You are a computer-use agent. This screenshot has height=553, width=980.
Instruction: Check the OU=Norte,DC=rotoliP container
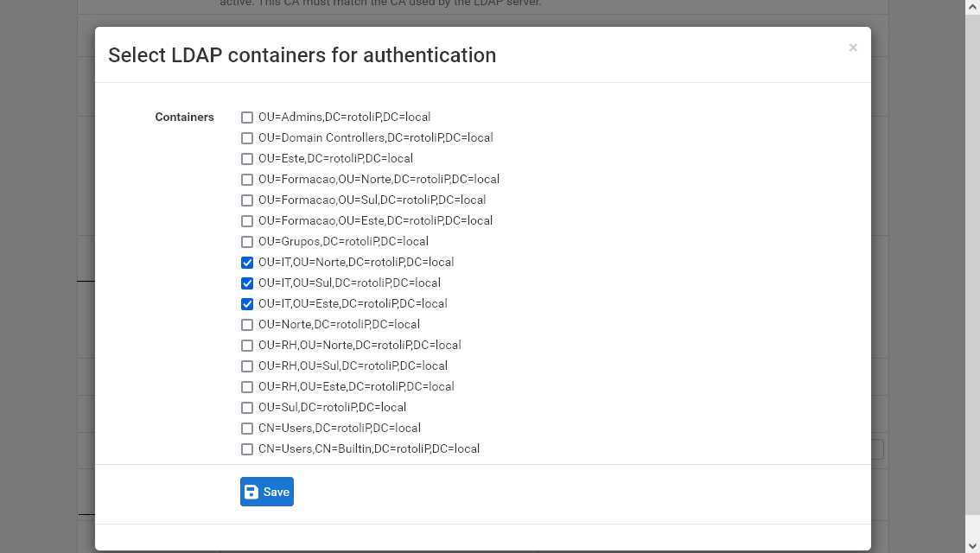point(246,324)
